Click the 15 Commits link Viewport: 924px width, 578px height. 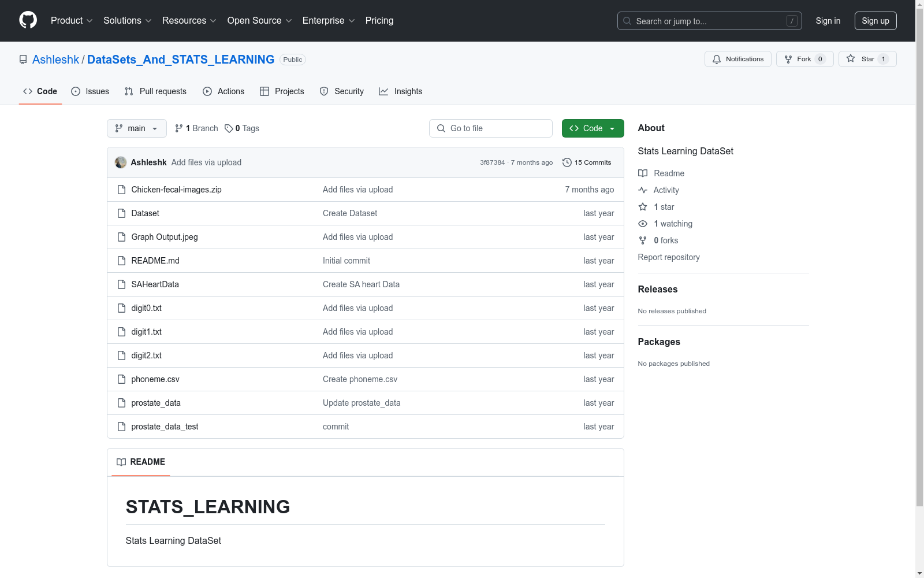pos(587,162)
